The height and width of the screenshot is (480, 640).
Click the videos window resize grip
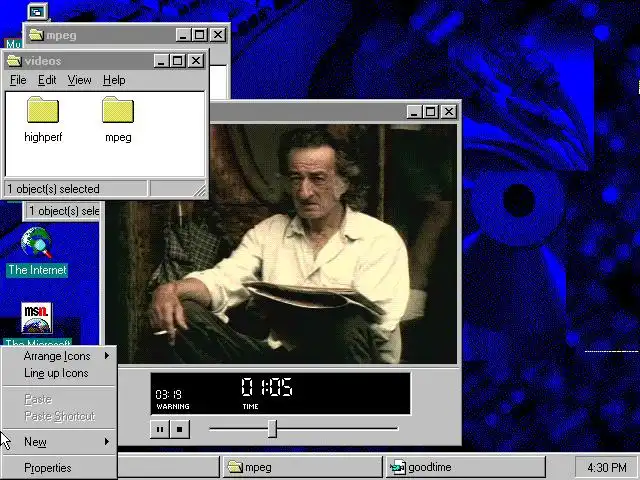click(x=200, y=191)
